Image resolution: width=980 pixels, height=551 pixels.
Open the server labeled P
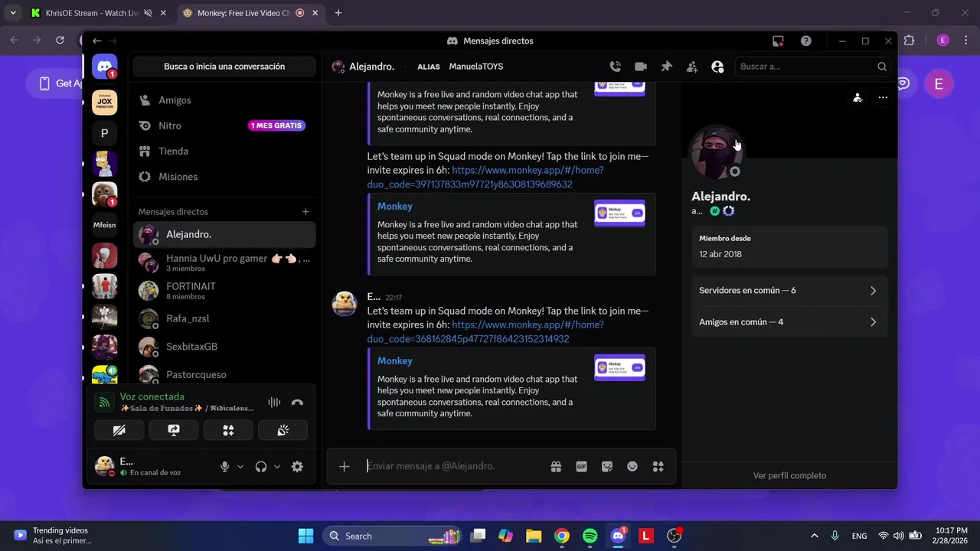click(x=105, y=133)
